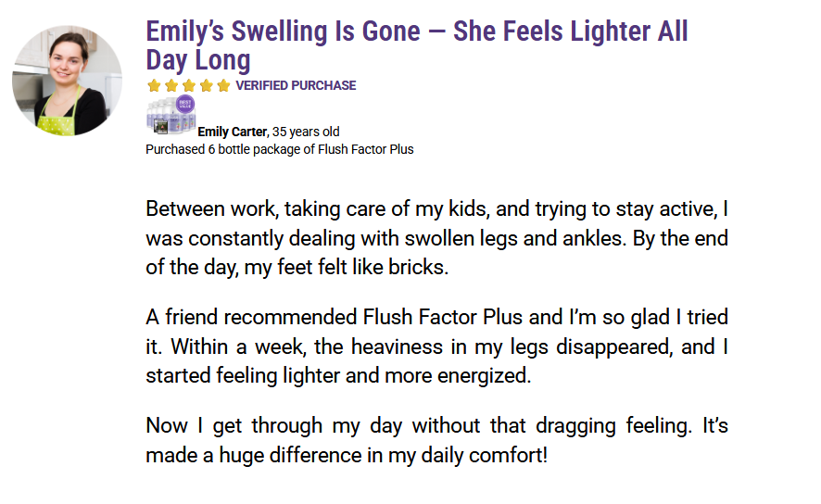Click Emily's circular profile photo

point(67,81)
